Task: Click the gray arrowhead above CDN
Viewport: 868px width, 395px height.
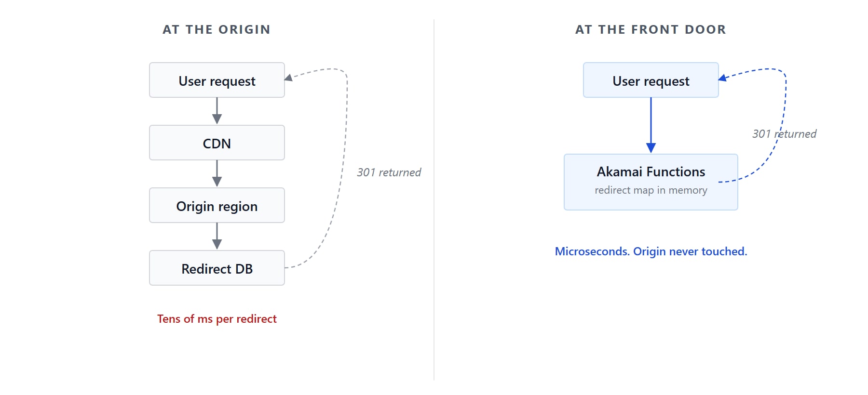Action: tap(217, 119)
